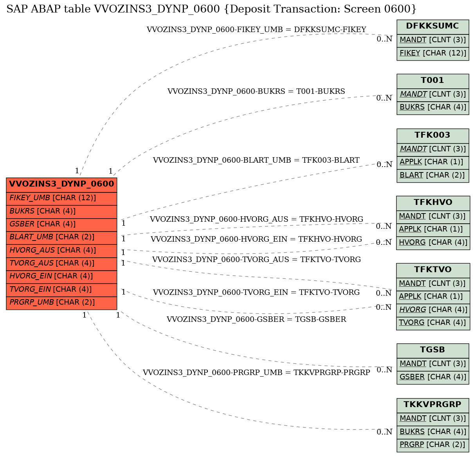This screenshot has height=456, width=476.
Task: Click BUKRS [CHAR (4)] in T001 table
Action: click(x=433, y=108)
